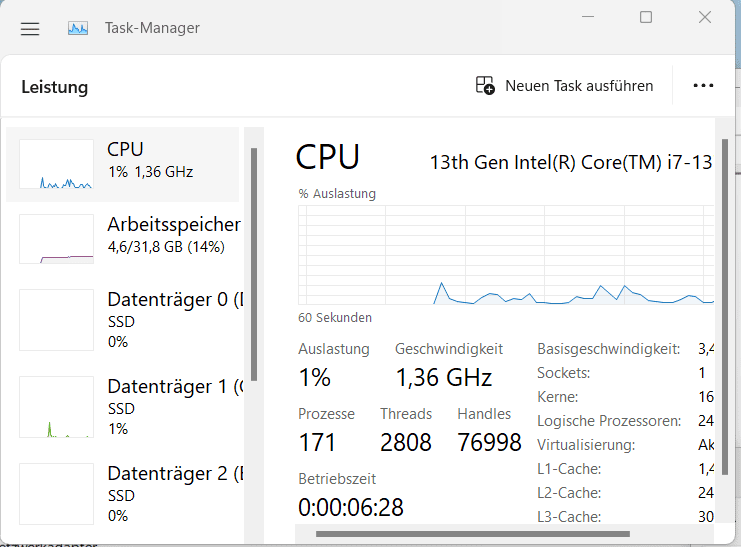Run a new task via Neuen Task ausführen

click(564, 86)
